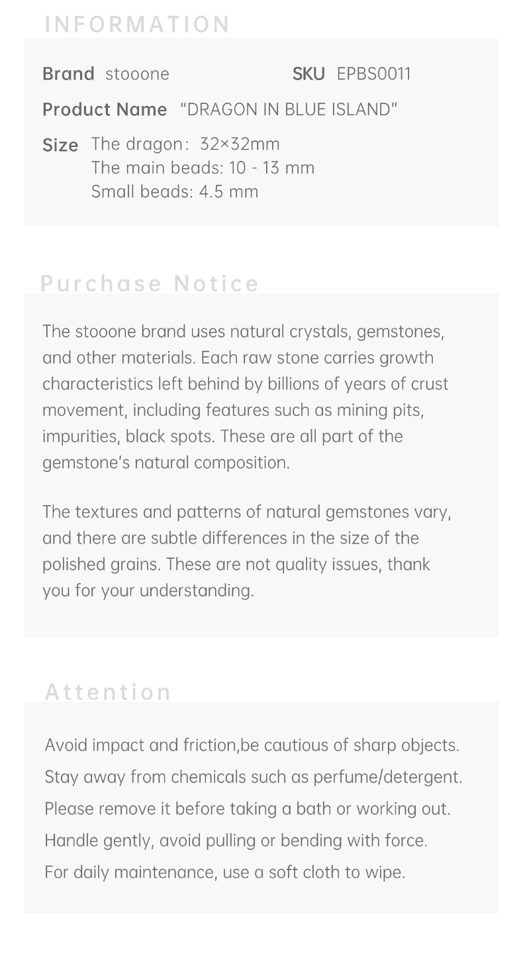This screenshot has height=980, width=523.
Task: Click the "For daily maintenance" line
Action: 224,872
